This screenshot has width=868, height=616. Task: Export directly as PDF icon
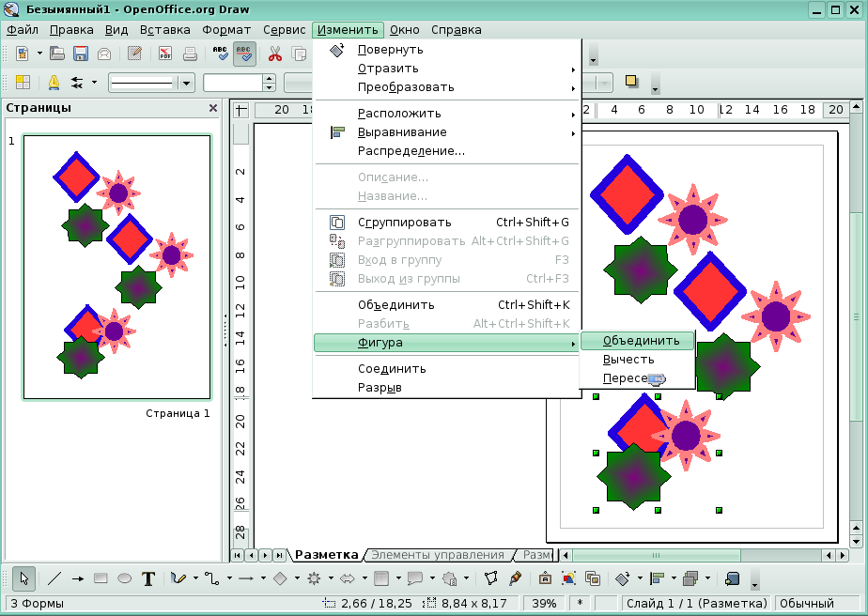166,54
